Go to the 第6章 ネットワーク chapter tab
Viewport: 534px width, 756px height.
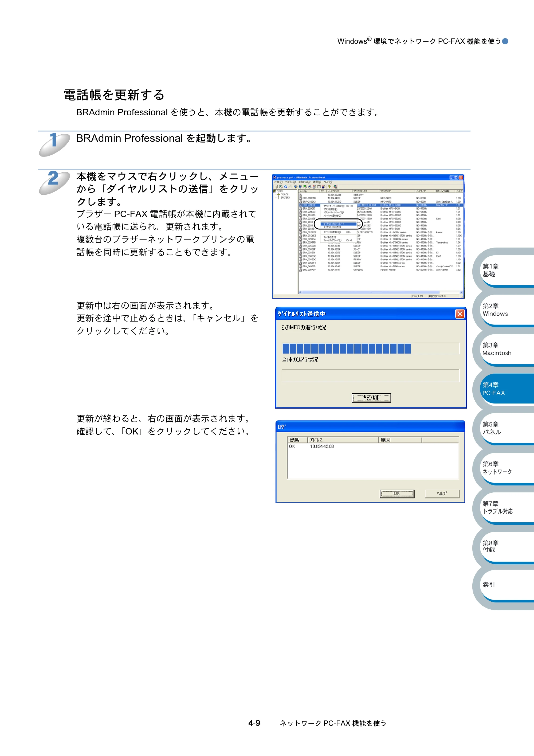point(507,468)
